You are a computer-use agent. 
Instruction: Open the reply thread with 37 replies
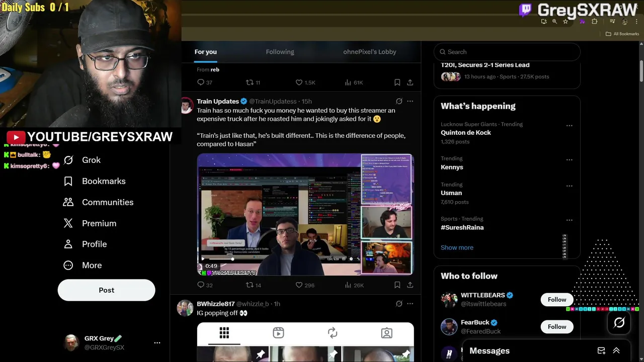pyautogui.click(x=205, y=82)
